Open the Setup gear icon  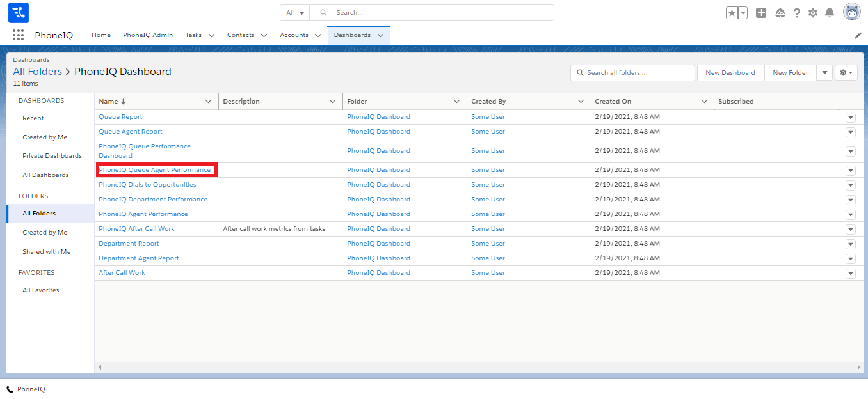point(813,13)
